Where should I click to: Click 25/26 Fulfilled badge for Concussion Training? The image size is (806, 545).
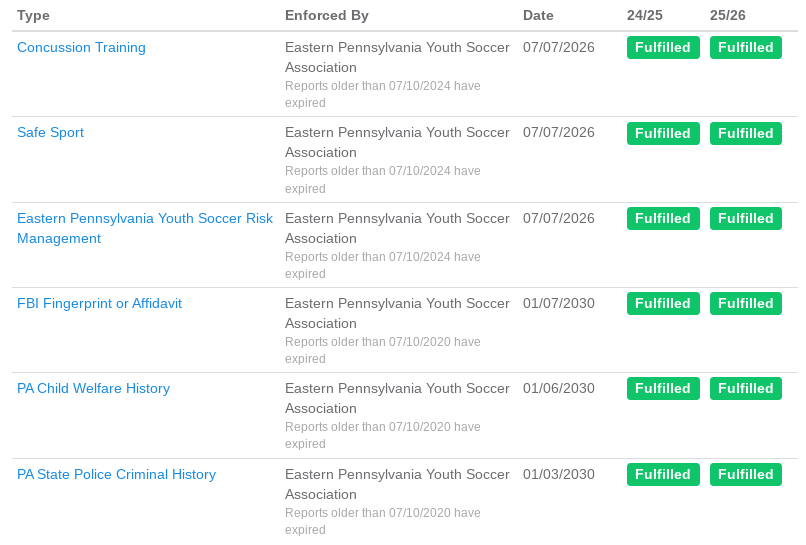tap(746, 47)
